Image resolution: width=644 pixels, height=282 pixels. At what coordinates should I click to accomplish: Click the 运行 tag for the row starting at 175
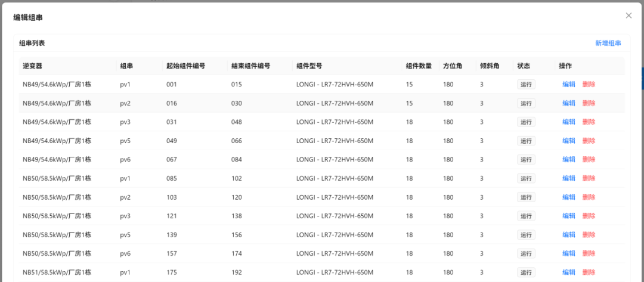point(526,272)
